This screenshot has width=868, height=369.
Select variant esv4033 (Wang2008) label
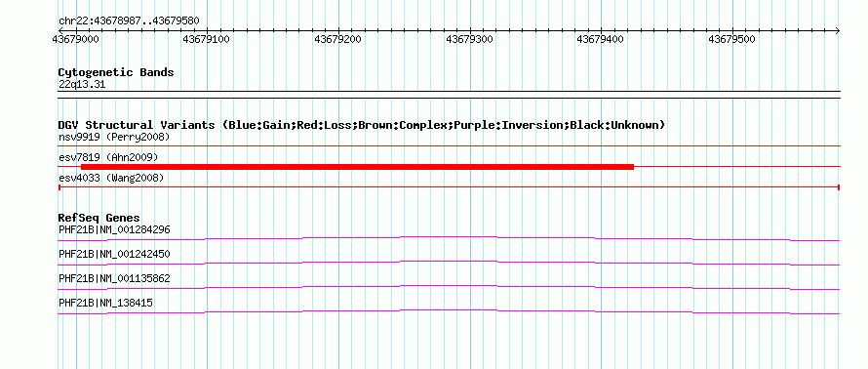tap(111, 178)
